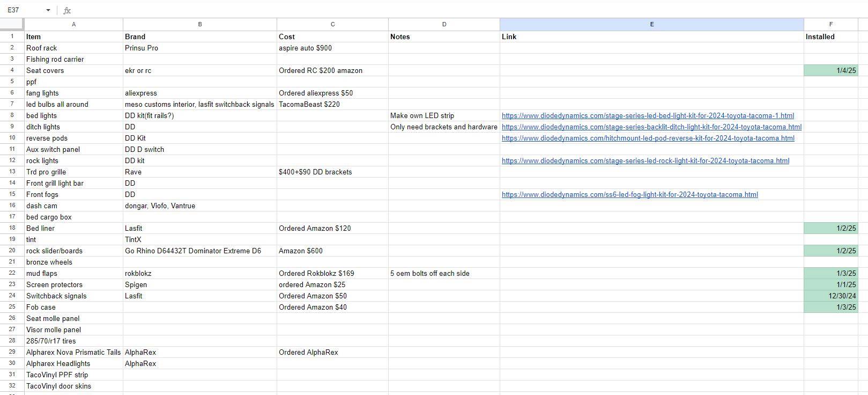
Task: Click the 'dongar, Viofo, Vantrue' cell
Action: tap(200, 206)
